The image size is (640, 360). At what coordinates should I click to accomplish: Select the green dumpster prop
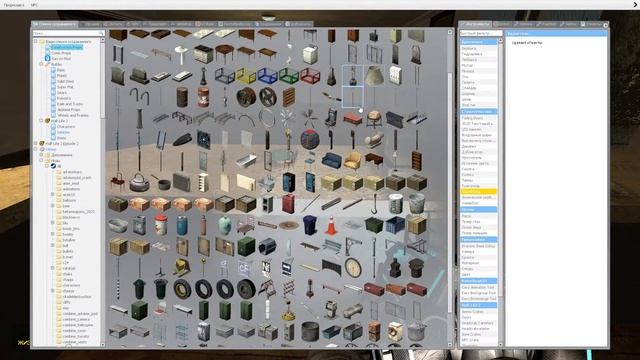[x=374, y=225]
